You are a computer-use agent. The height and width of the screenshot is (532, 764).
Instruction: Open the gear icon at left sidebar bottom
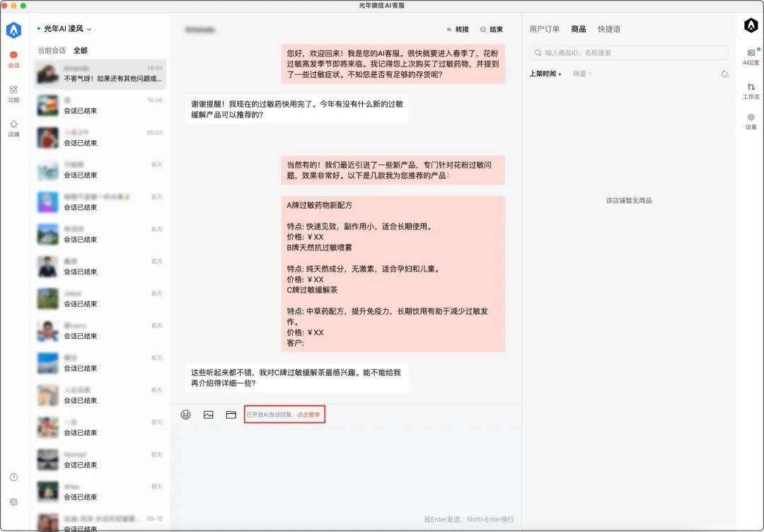[x=13, y=502]
